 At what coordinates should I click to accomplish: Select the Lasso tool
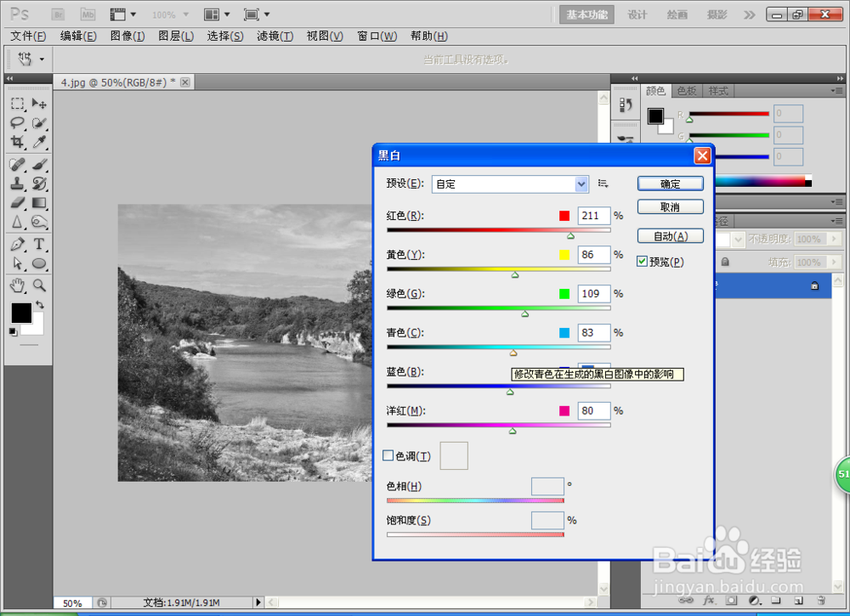pos(17,123)
